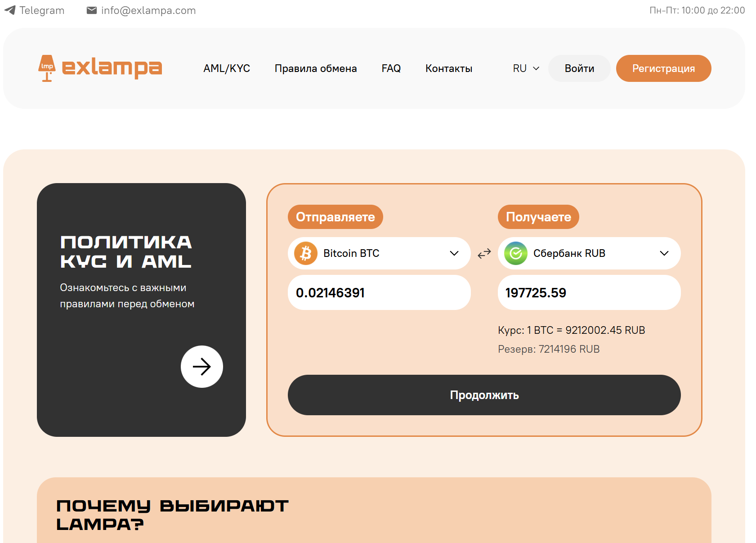Open Правила обмена page
Viewport: 756px width, 543px height.
(x=316, y=68)
